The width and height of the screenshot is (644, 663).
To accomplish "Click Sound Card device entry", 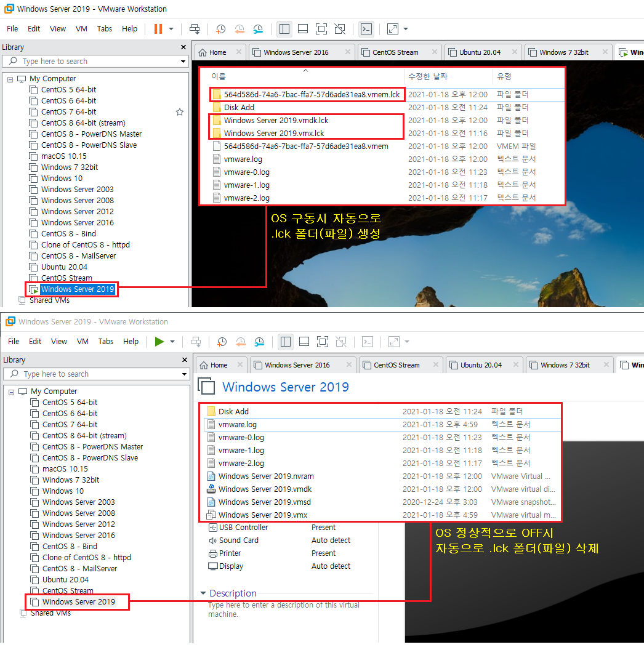I will pos(238,540).
